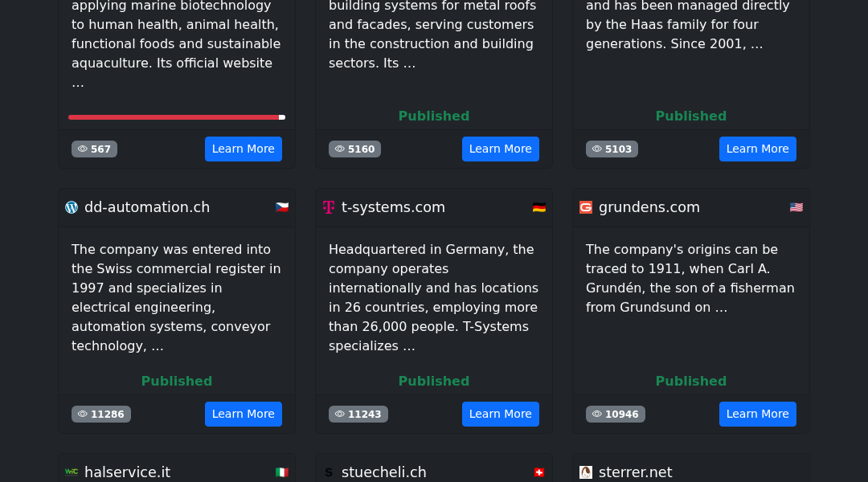Screen dimensions: 868x482
Task: Click the 11243 views badge
Action: [x=358, y=414]
